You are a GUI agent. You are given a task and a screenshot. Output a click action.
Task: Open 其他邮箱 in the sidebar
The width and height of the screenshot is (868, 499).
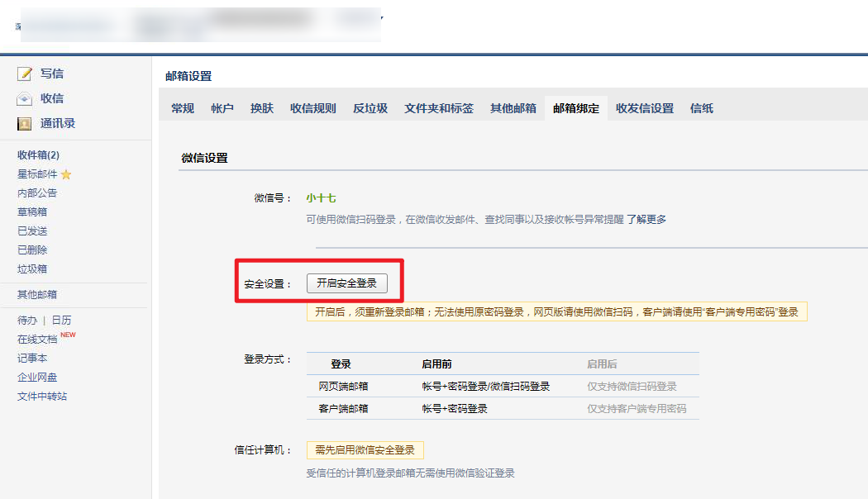pyautogui.click(x=37, y=294)
